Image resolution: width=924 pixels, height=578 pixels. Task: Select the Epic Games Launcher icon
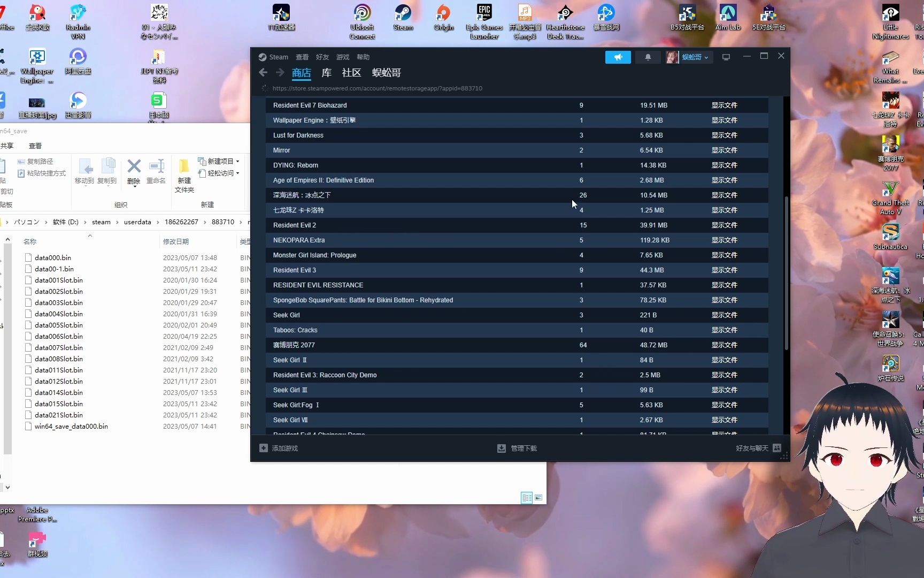point(484,21)
